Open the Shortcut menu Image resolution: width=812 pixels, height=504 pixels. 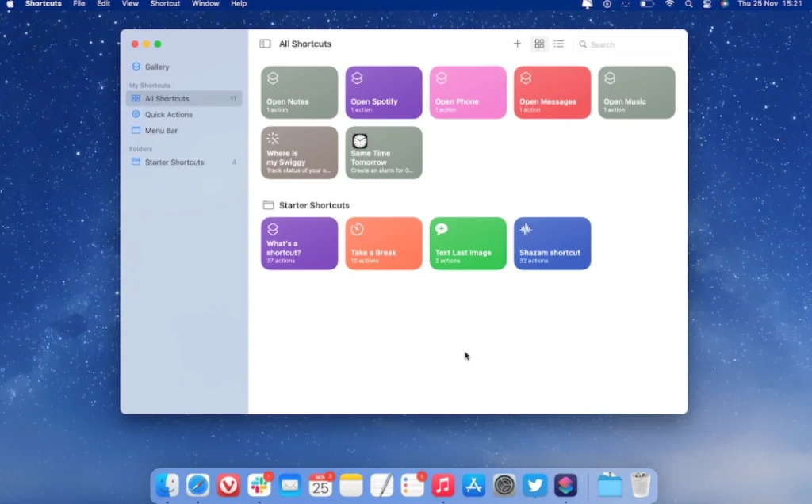click(165, 4)
